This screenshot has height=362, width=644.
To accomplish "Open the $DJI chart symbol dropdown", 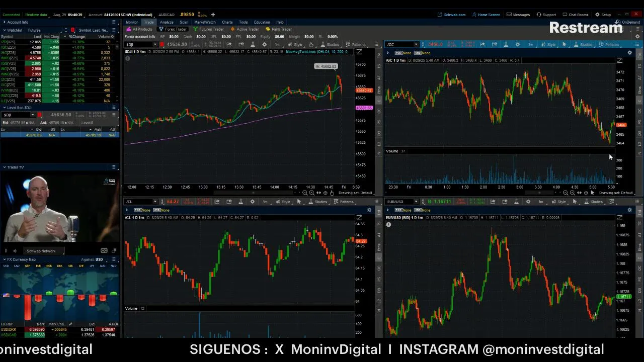I will coord(154,44).
